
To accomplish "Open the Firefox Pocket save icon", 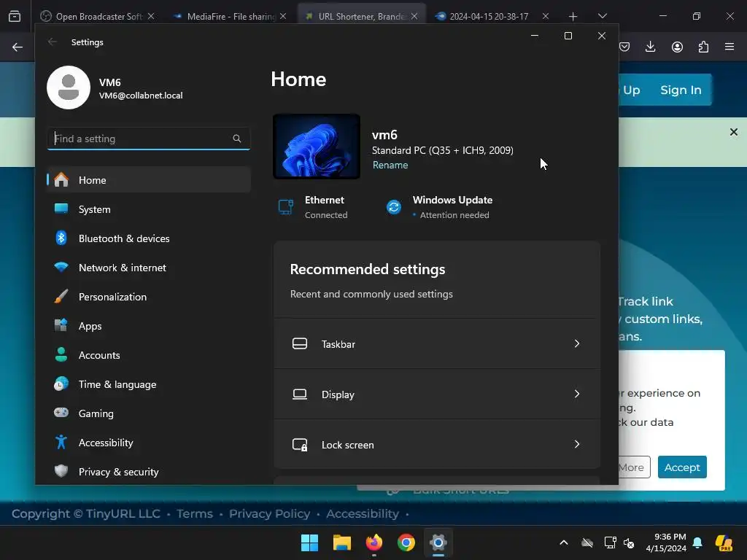I will point(624,47).
